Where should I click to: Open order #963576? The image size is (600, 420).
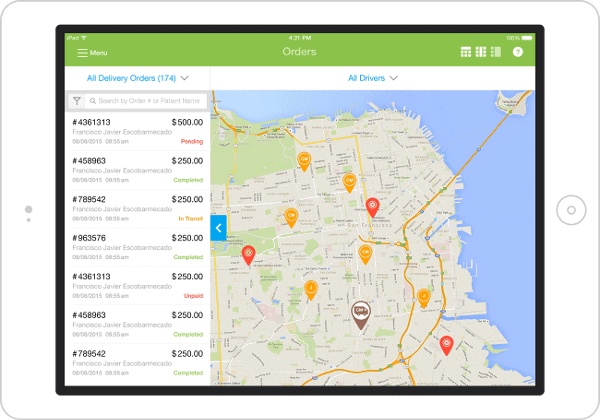137,247
